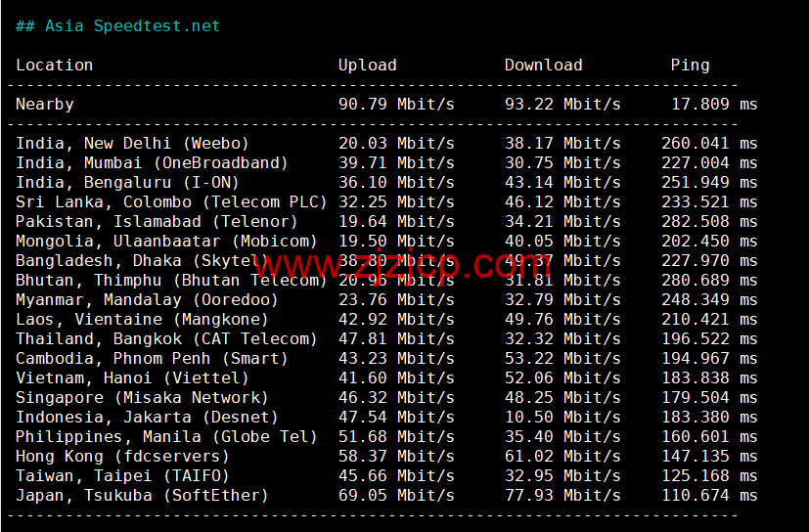
Task: Click Vientaine download 49.76 Mbit/s
Action: click(562, 320)
